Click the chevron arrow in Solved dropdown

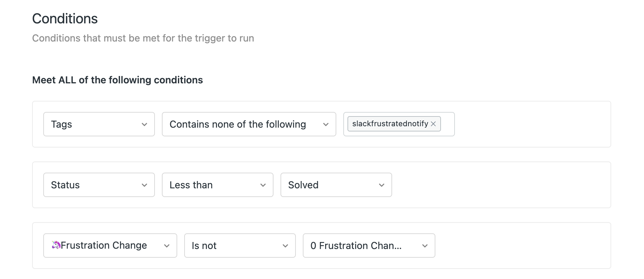coord(382,185)
